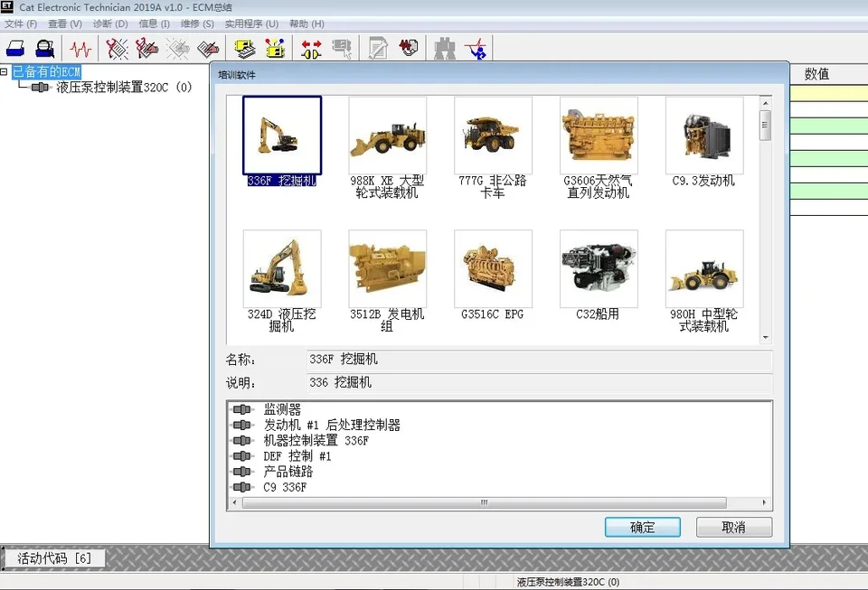Viewport: 868px width, 590px height.
Task: Click the 名称 field showing 336F 挖掘机
Action: (539, 360)
